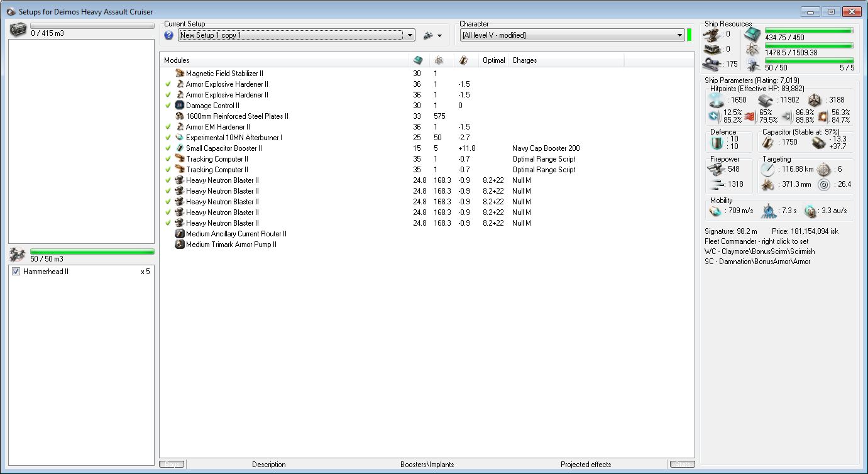
Task: Switch to the Projected effects tab
Action: (586, 465)
